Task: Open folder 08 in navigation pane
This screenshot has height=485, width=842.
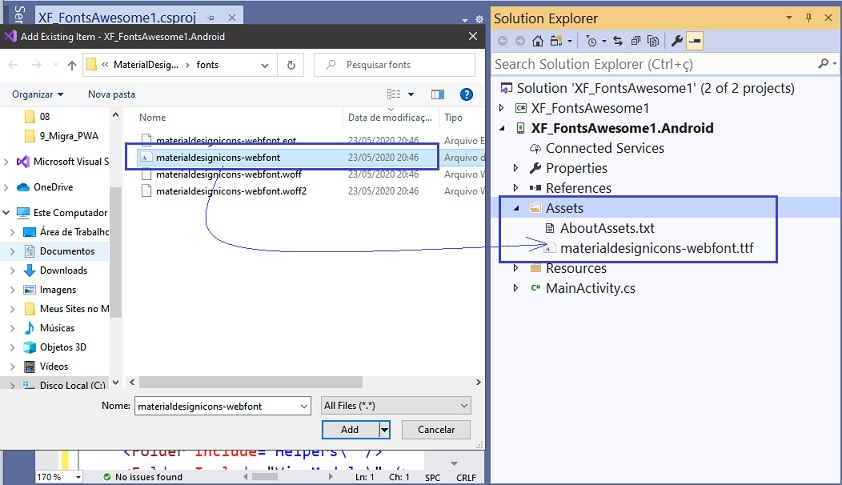Action: 45,117
